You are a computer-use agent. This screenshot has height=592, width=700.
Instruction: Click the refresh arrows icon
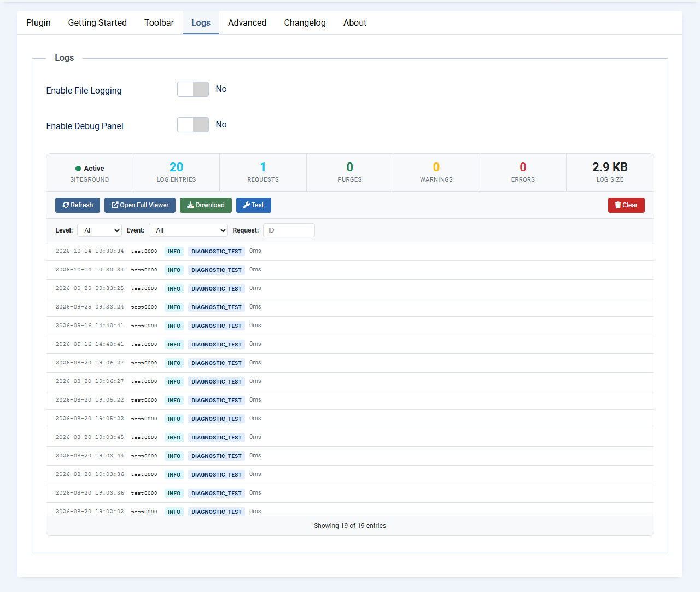[x=66, y=205]
